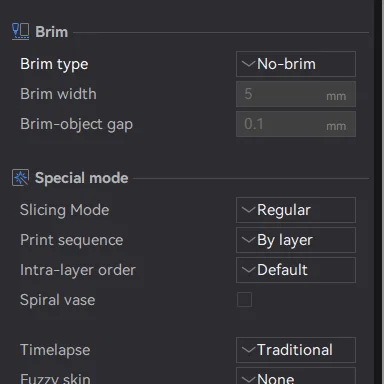Enable the Spiral vase checkbox
The height and width of the screenshot is (384, 384).
(244, 299)
